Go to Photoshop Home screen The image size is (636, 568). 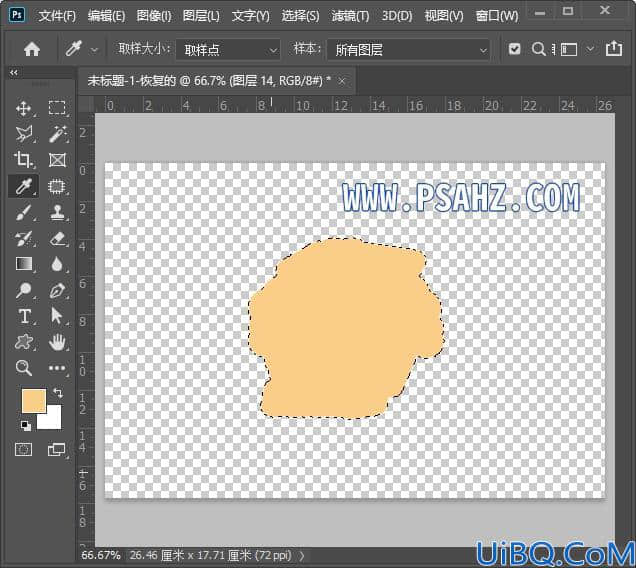coord(32,49)
